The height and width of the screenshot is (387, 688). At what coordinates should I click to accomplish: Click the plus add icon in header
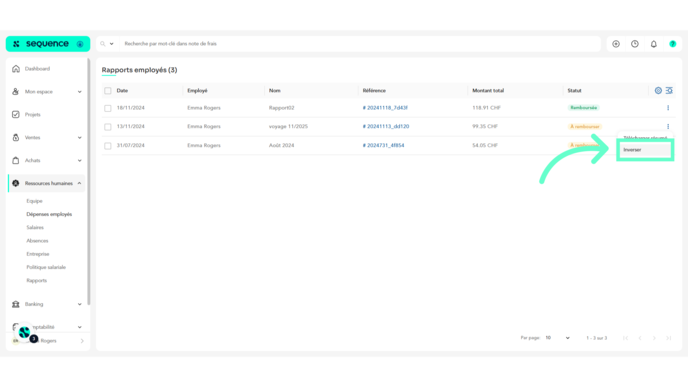coord(616,44)
